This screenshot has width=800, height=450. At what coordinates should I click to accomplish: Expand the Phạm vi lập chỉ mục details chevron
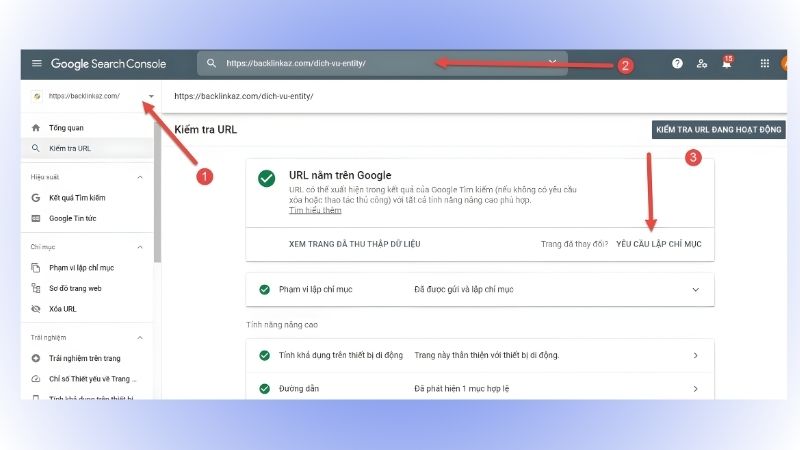click(x=695, y=289)
